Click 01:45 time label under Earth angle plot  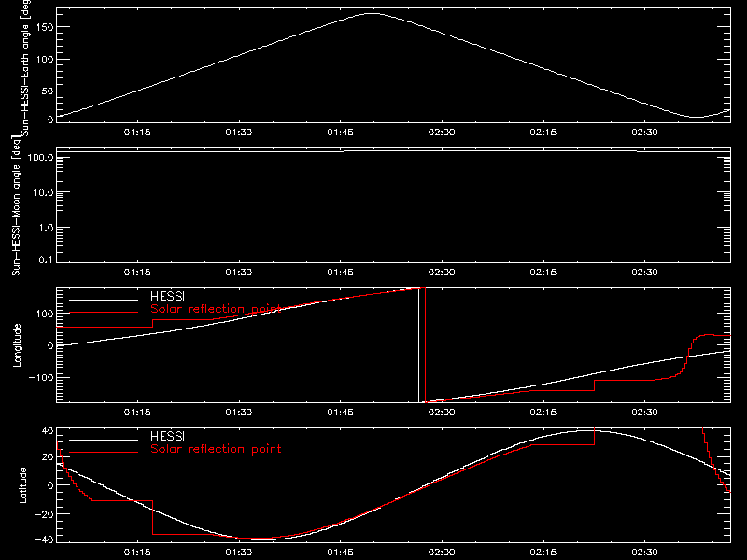[x=340, y=132]
